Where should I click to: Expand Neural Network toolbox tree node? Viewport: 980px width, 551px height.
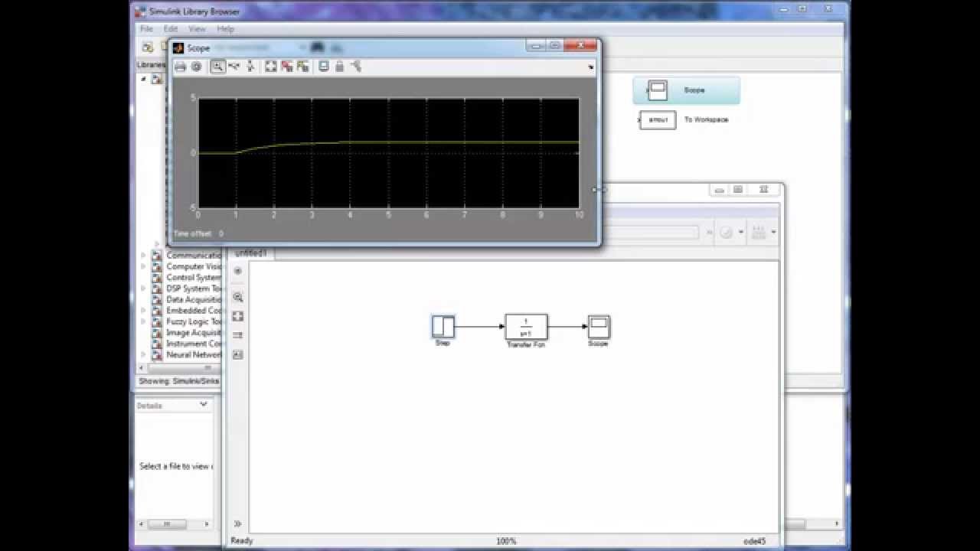click(x=143, y=355)
